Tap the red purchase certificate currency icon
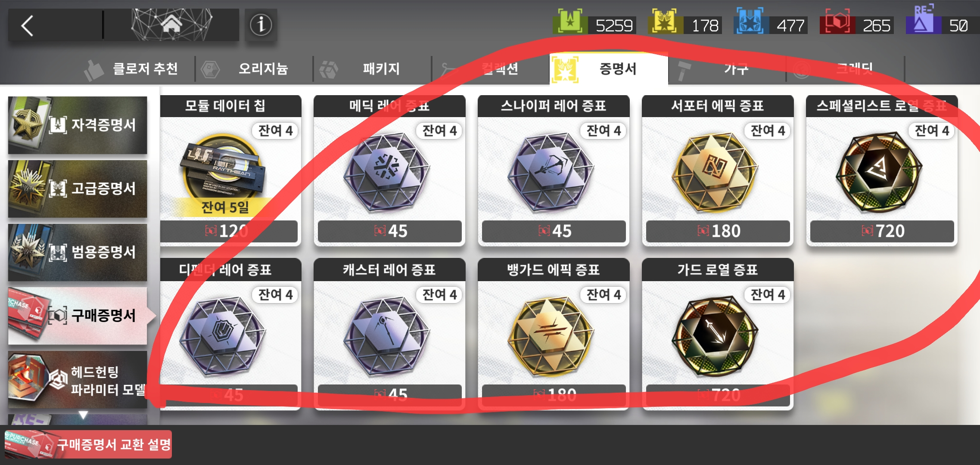Screen dimensions: 980x465 [837, 22]
